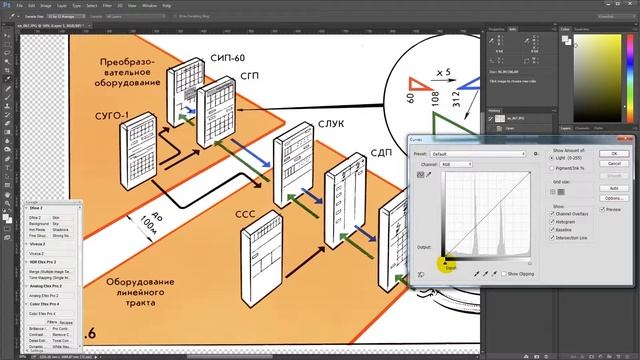
Task: Open the Image menu
Action: point(46,6)
